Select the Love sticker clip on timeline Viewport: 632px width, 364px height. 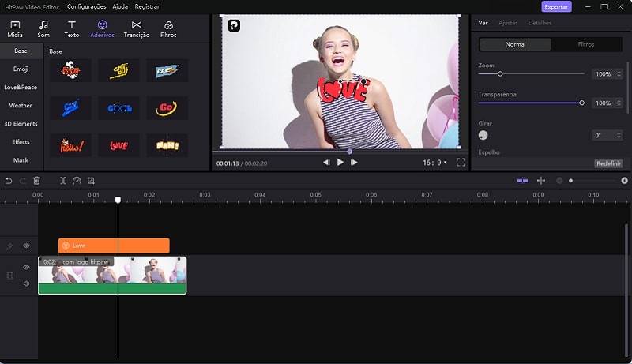[x=114, y=246]
